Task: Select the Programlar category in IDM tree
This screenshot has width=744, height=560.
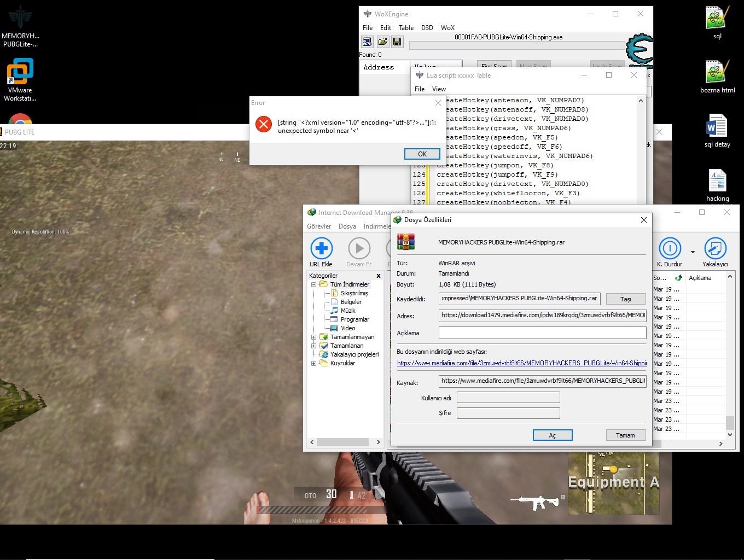Action: click(x=354, y=319)
